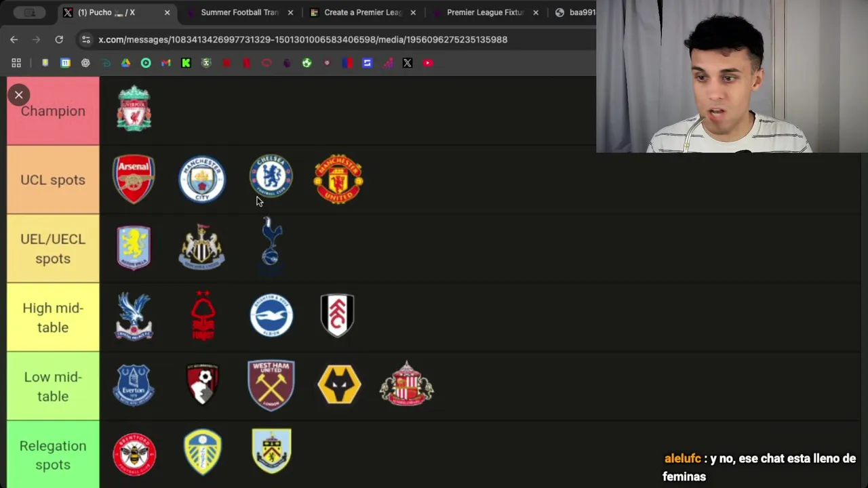The height and width of the screenshot is (488, 868).
Task: Click the browser reload button
Action: click(x=59, y=39)
